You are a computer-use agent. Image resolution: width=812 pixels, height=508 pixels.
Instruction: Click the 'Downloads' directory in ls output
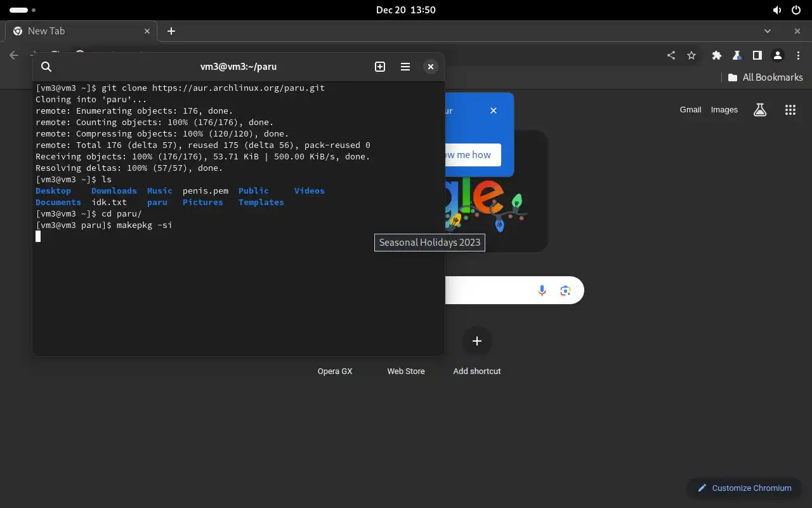coord(114,191)
